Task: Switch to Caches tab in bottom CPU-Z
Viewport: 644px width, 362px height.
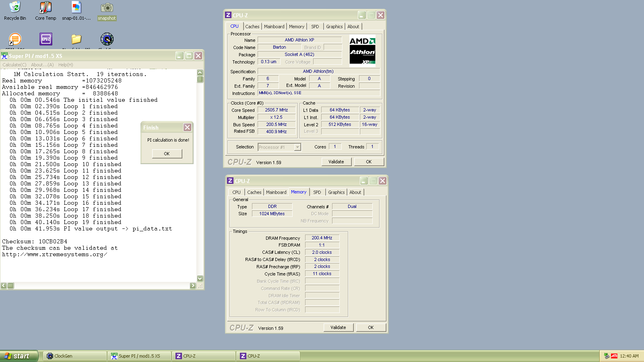Action: pyautogui.click(x=254, y=192)
